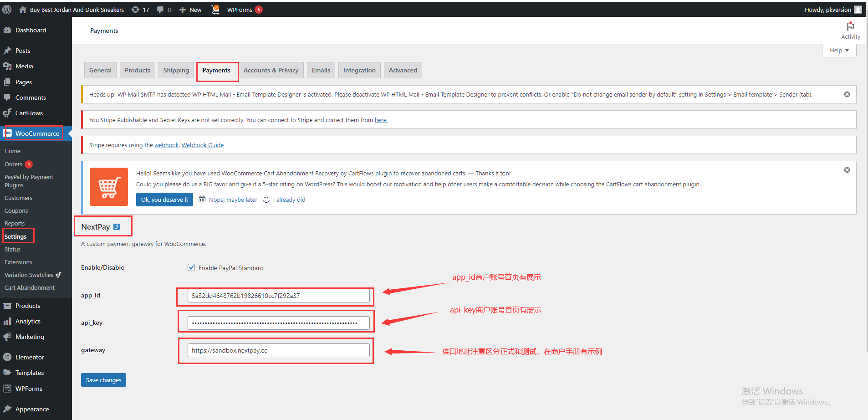Click the WordPress logo icon
The width and height of the screenshot is (868, 420).
7,10
